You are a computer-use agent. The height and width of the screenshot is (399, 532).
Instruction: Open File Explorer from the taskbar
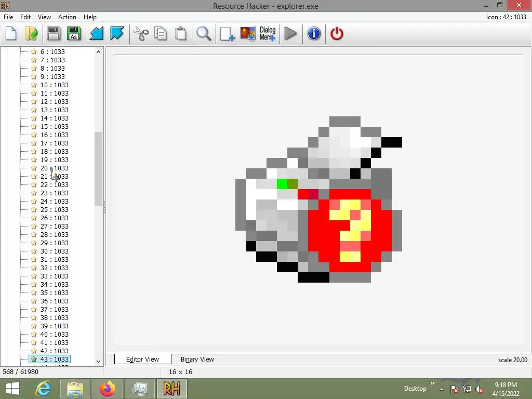coord(75,389)
